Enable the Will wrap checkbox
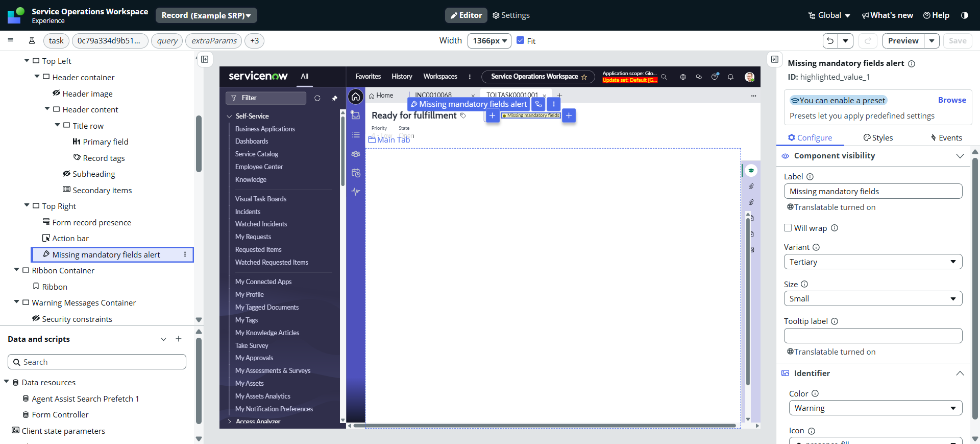The height and width of the screenshot is (444, 980). pos(788,228)
